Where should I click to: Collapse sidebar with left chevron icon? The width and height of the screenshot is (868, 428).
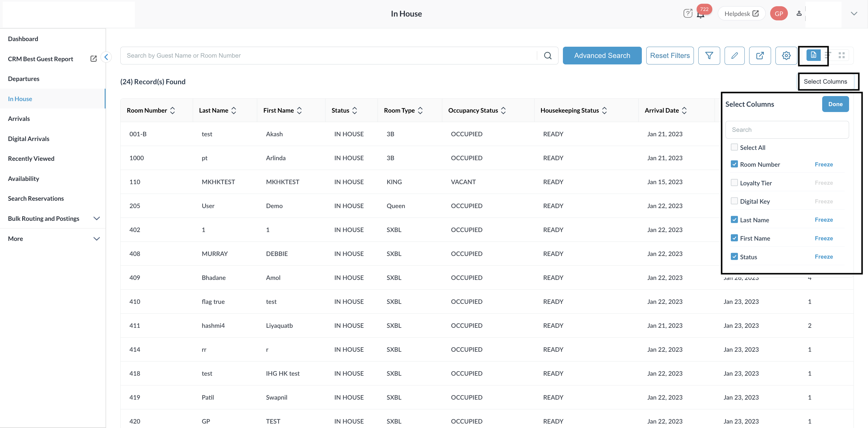pos(106,57)
